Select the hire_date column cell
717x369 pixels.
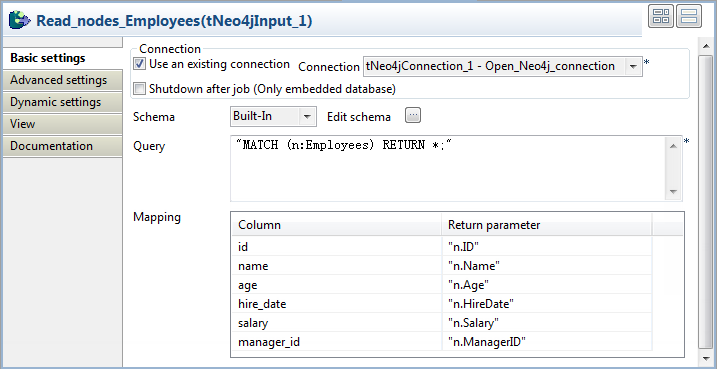(336, 304)
